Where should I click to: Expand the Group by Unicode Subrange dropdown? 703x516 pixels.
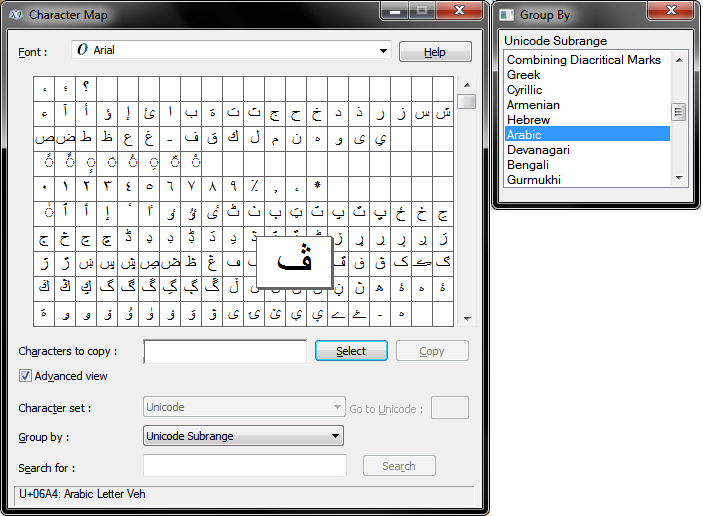pyautogui.click(x=243, y=436)
